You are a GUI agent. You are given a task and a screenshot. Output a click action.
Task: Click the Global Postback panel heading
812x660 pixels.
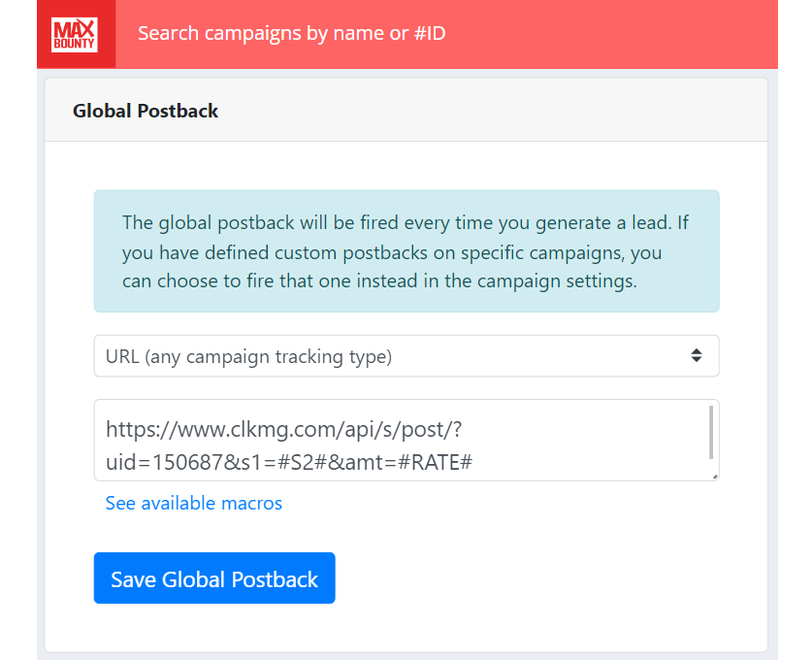(x=146, y=111)
